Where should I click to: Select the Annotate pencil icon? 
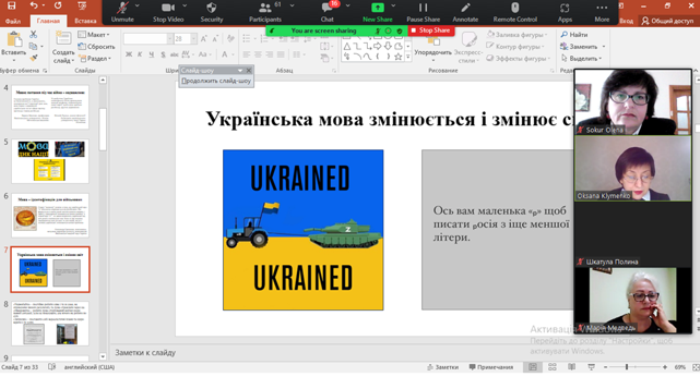pyautogui.click(x=465, y=8)
